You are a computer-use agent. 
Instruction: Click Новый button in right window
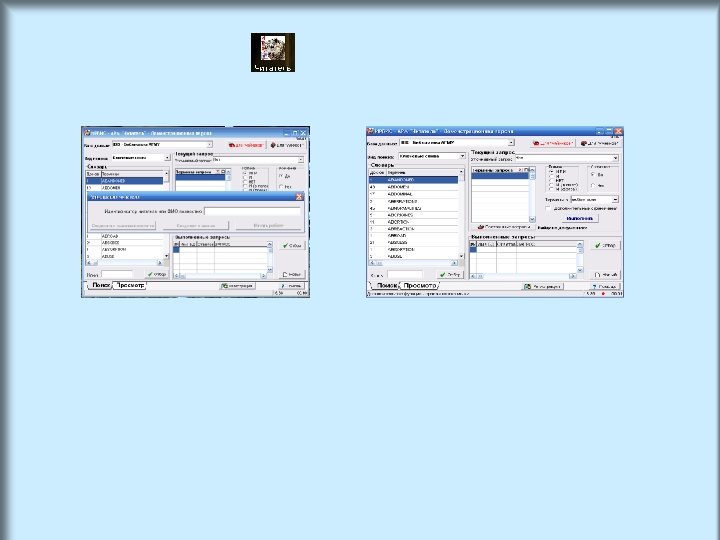pyautogui.click(x=605, y=275)
